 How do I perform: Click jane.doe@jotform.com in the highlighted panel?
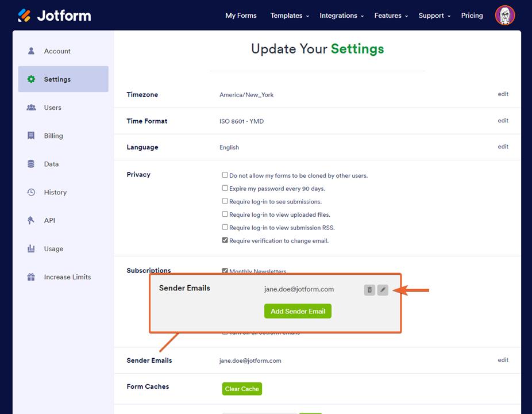point(299,289)
